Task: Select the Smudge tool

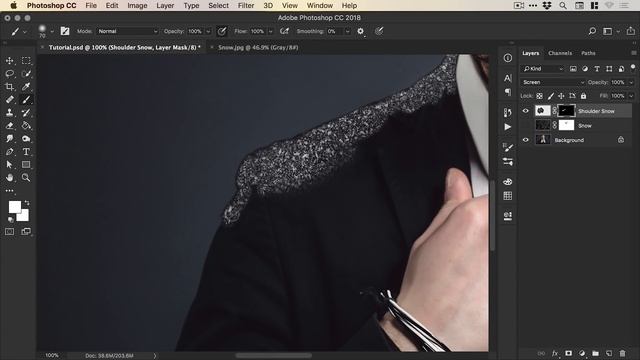Action: [x=9, y=139]
